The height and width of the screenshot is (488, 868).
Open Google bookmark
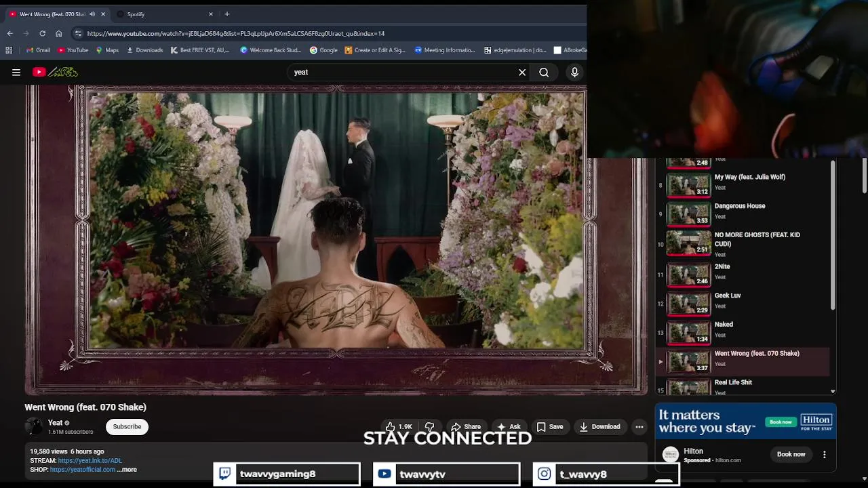coord(323,50)
